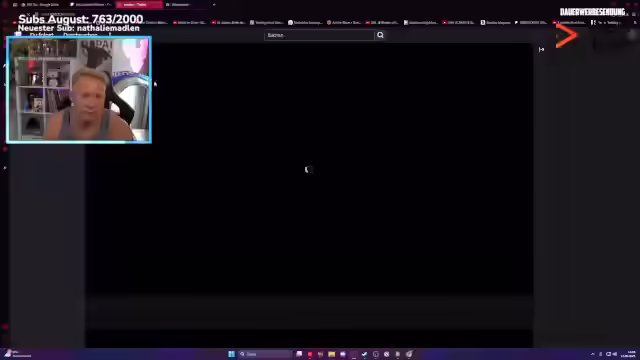Click the loading video player area
Screen dimensions: 640x360
coord(309,169)
